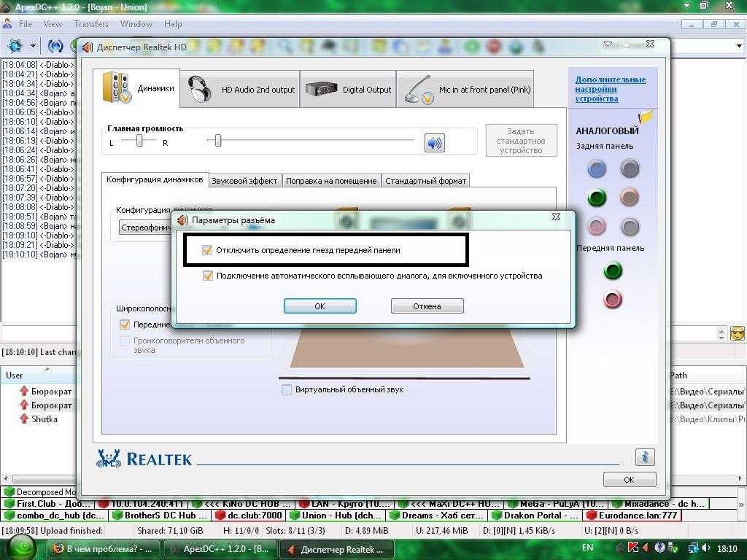
Task: Click OK at bottom of Realtek manager
Action: 630,480
